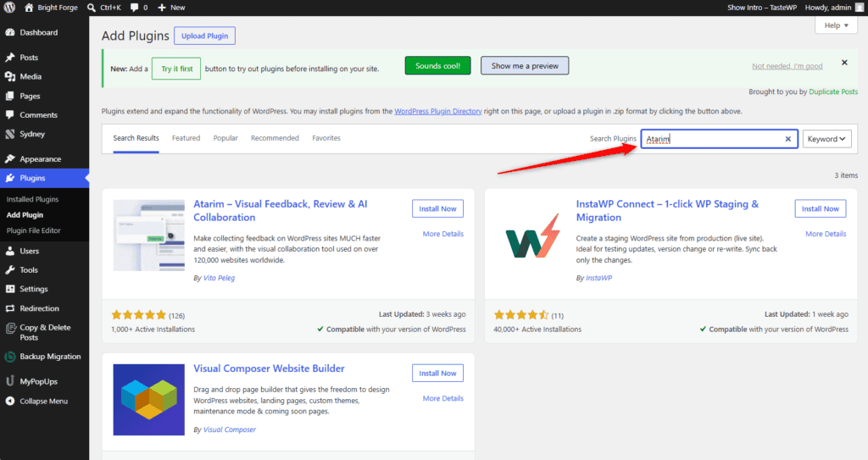The width and height of the screenshot is (868, 460).
Task: Open the Ctrl+K search command
Action: click(104, 8)
